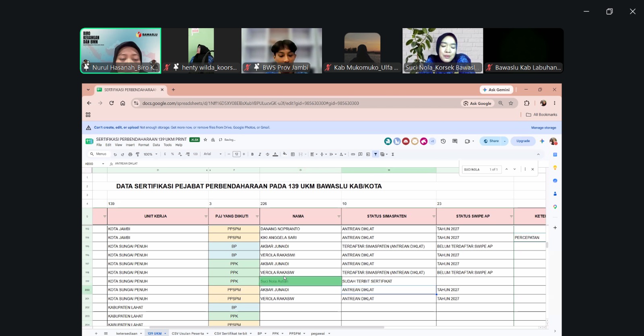Open Google Keep in side panel
The image size is (644, 336).
555,168
